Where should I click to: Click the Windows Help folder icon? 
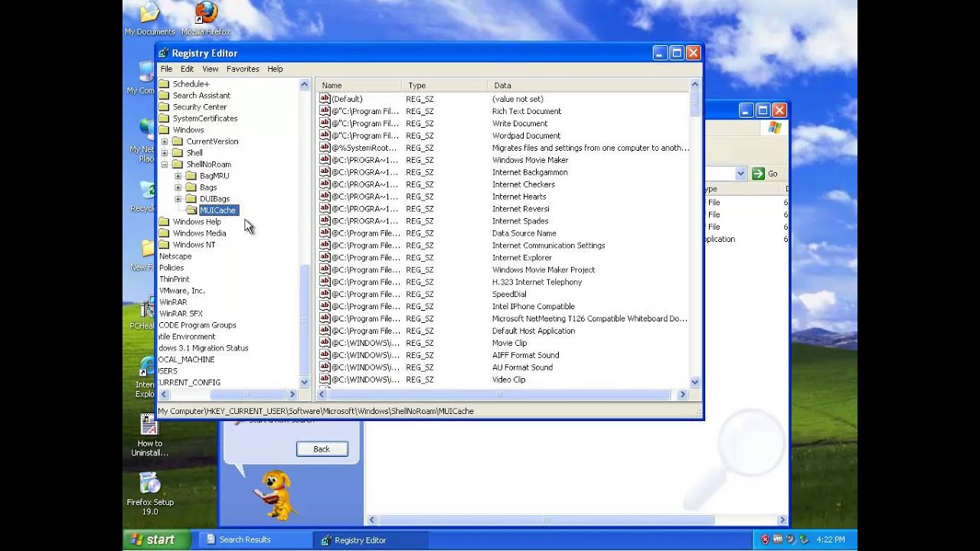coord(164,222)
